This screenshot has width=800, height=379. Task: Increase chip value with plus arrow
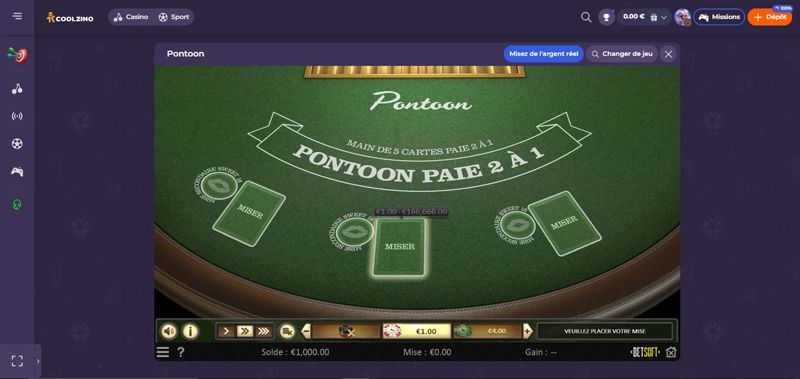tap(528, 331)
